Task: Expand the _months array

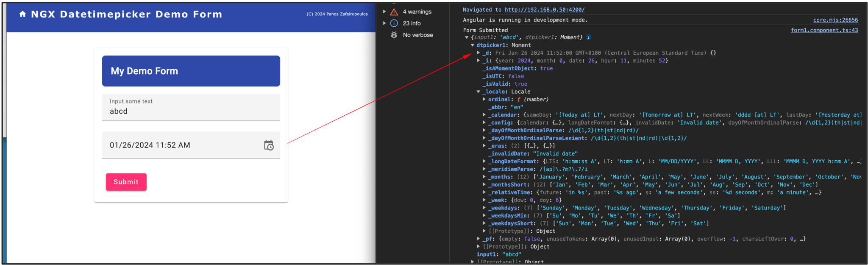Action: [484, 177]
